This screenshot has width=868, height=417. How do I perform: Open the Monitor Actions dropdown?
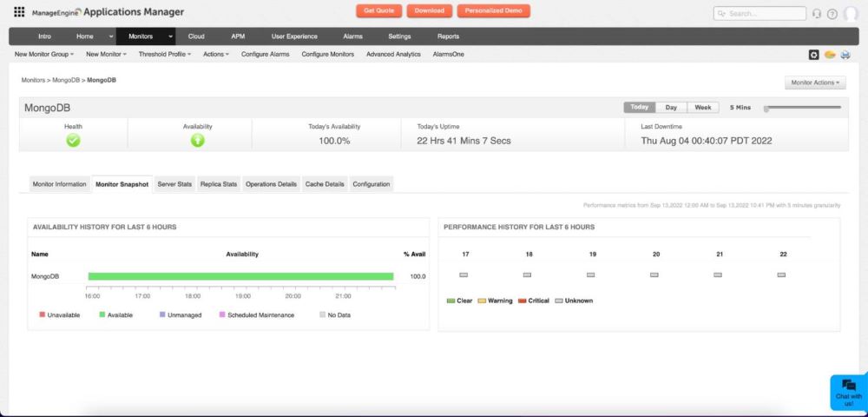(x=815, y=83)
